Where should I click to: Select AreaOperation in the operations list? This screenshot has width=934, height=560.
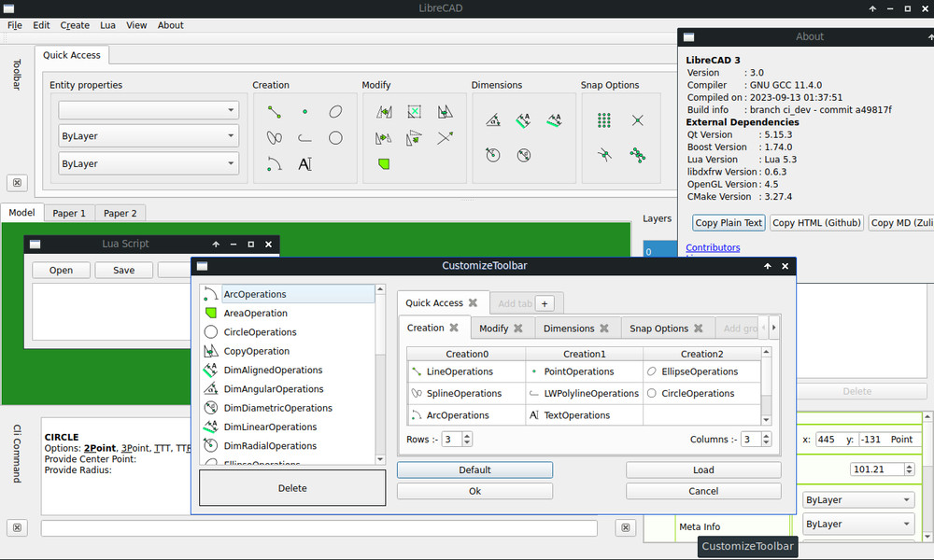point(257,313)
